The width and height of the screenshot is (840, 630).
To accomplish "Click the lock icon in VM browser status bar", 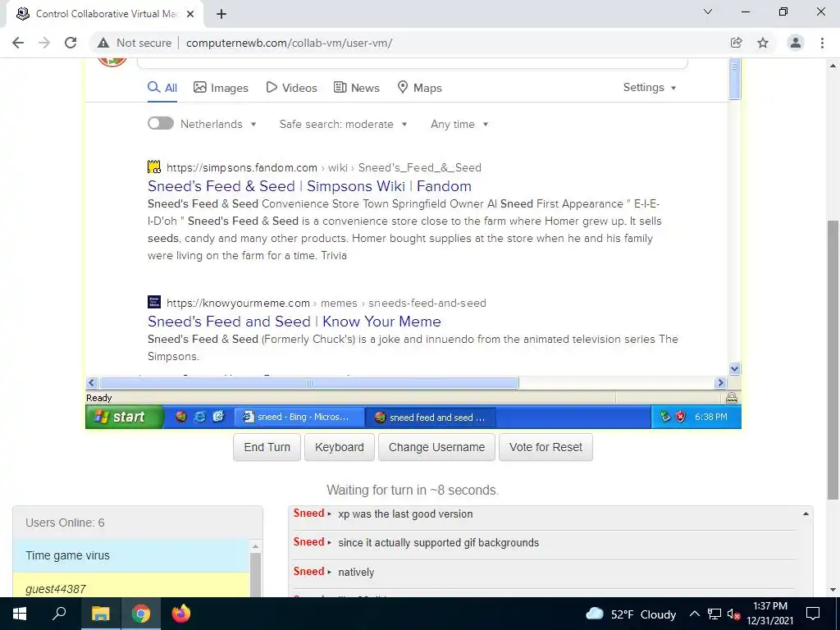I will [x=731, y=398].
